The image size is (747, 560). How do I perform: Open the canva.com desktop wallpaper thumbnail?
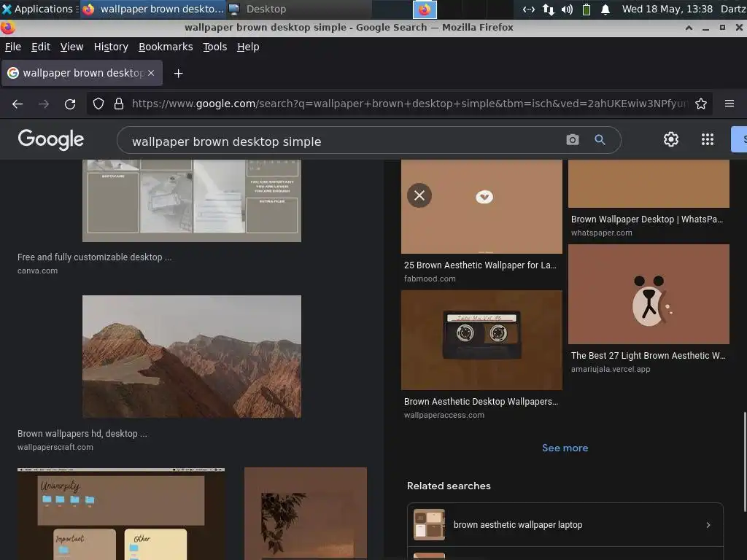[192, 201]
